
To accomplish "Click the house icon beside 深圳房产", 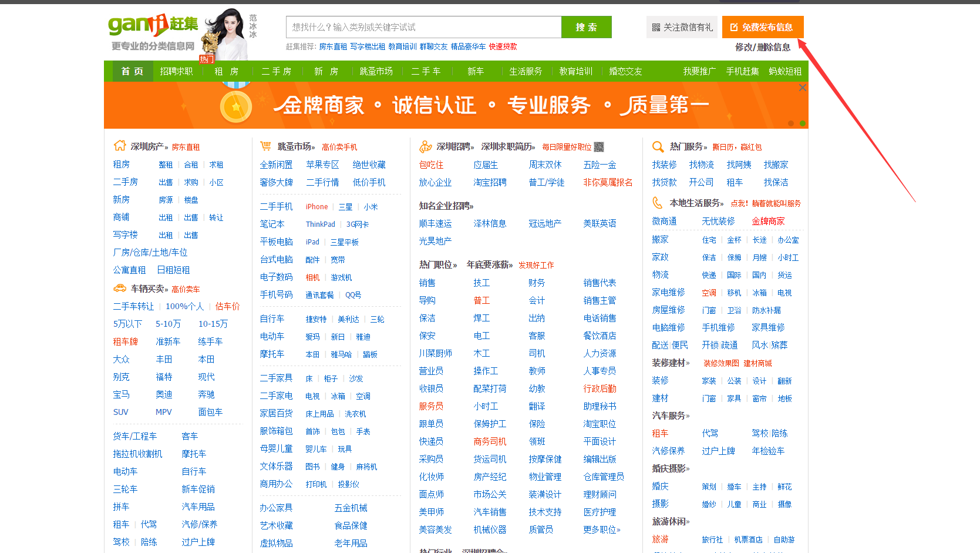I will [120, 146].
